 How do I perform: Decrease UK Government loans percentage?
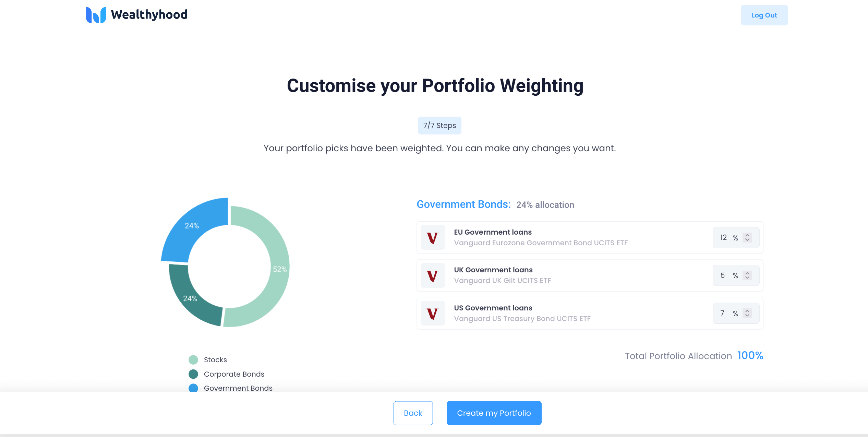747,278
